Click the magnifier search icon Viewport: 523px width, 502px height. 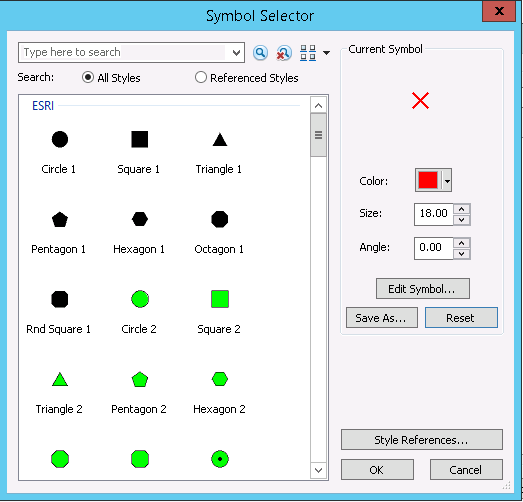click(x=260, y=53)
